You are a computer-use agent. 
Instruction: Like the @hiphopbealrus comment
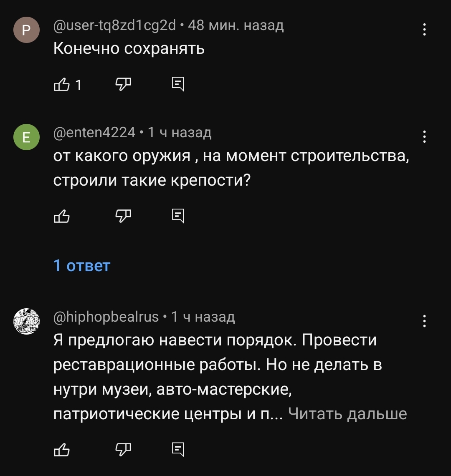pyautogui.click(x=61, y=449)
